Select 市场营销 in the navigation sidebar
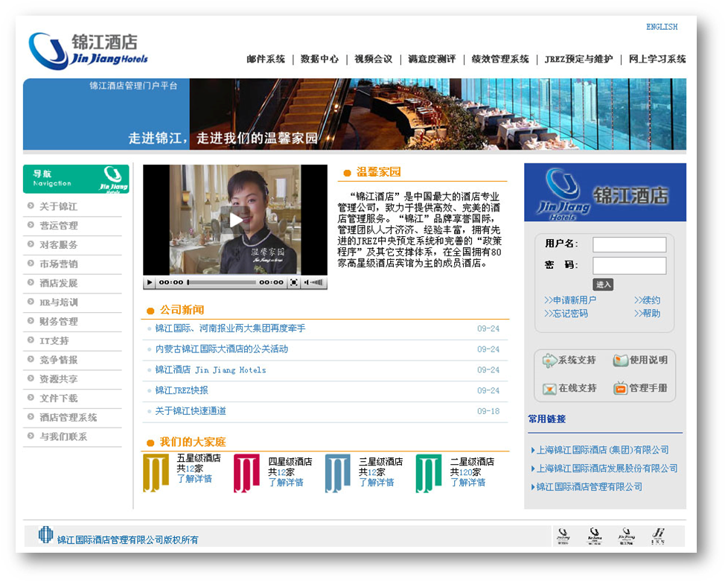 (59, 264)
